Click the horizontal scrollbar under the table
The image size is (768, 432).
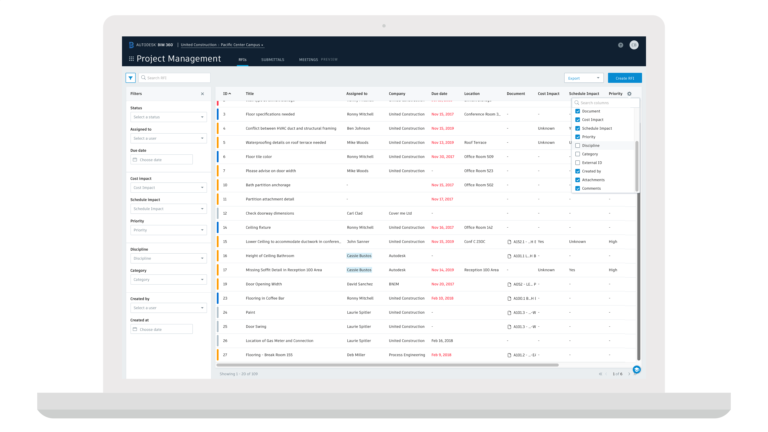tap(387, 365)
